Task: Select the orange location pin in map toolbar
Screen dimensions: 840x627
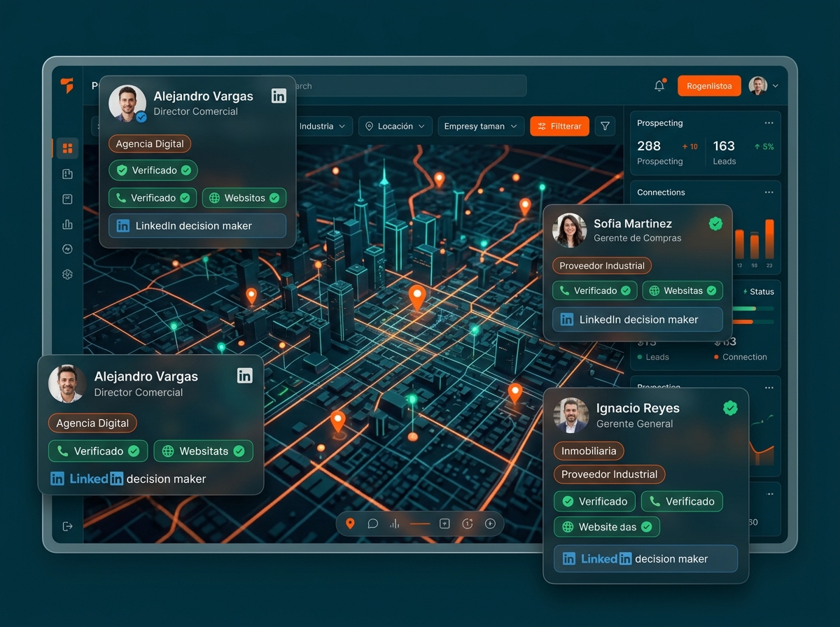Action: 350,523
